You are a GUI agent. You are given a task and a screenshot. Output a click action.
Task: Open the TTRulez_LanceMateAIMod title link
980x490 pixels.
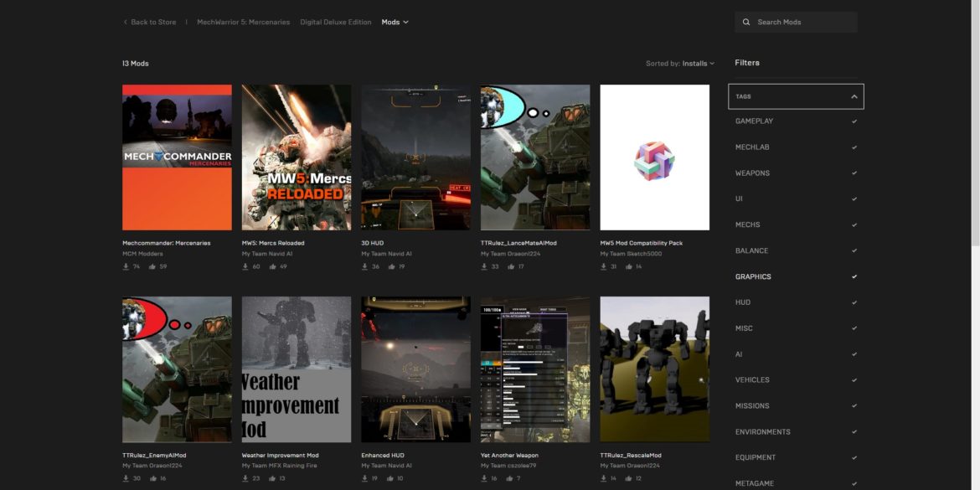(520, 243)
